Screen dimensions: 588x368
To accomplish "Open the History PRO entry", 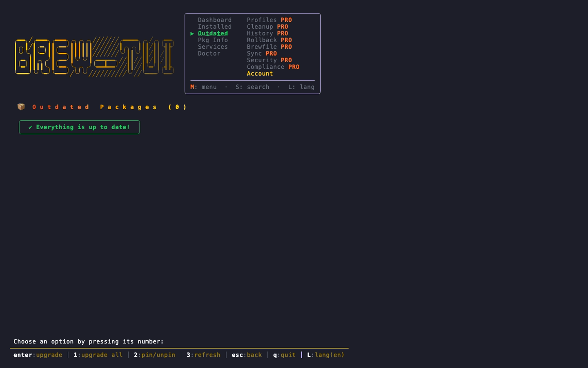I will [267, 34].
